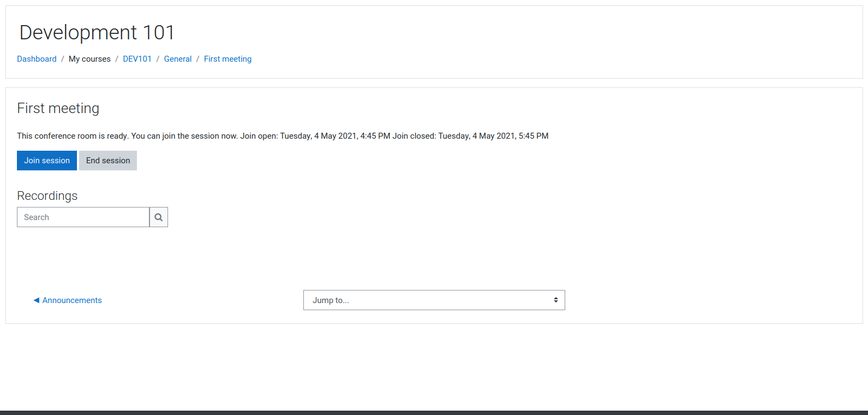Click the First meeting breadcrumb link
Image resolution: width=868 pixels, height=415 pixels.
[228, 59]
